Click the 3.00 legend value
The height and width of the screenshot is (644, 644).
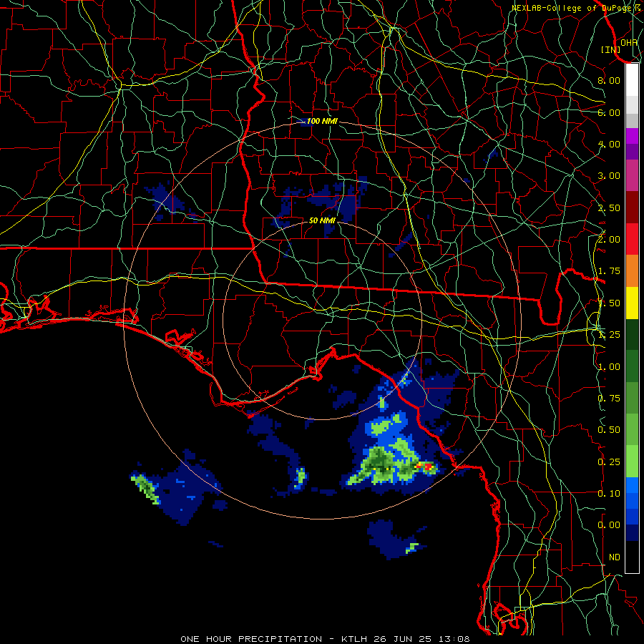click(x=609, y=176)
